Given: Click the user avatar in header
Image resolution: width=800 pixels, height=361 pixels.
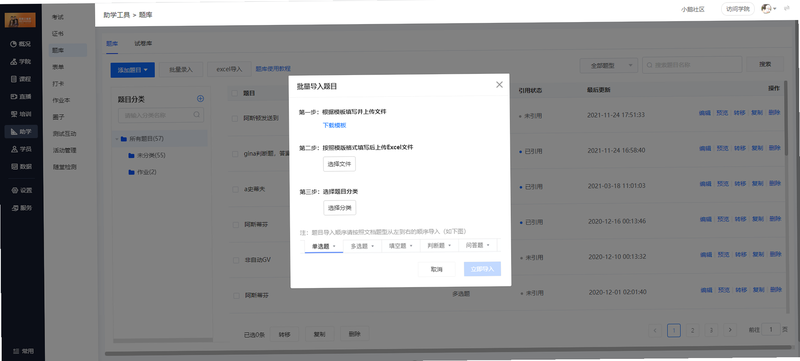Looking at the screenshot, I should (x=766, y=9).
